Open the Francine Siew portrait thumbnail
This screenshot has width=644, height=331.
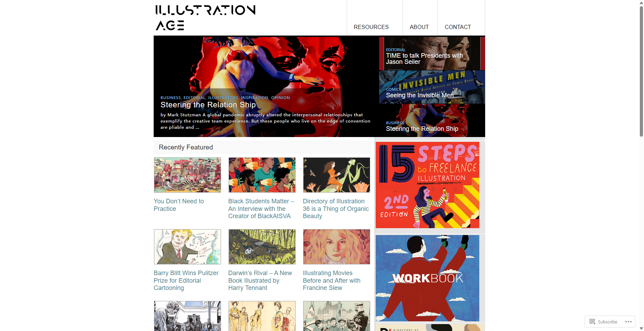point(337,247)
